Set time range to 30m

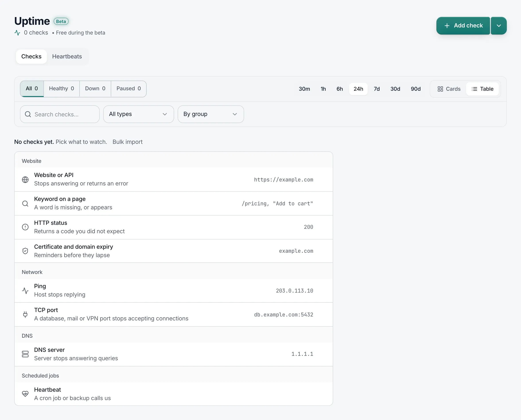point(304,89)
